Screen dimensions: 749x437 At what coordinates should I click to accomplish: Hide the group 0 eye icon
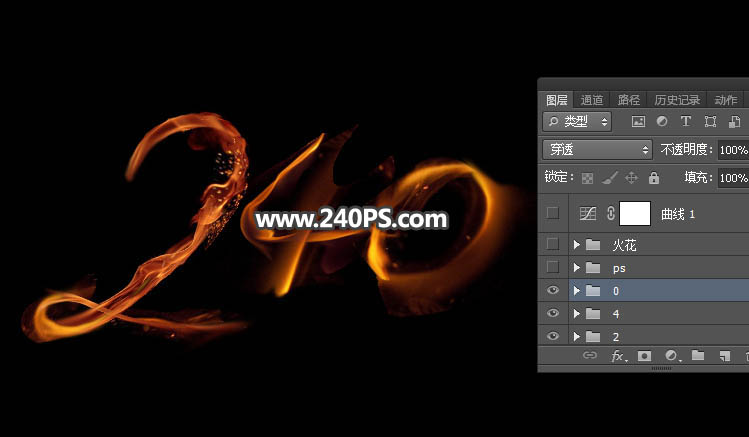(553, 290)
